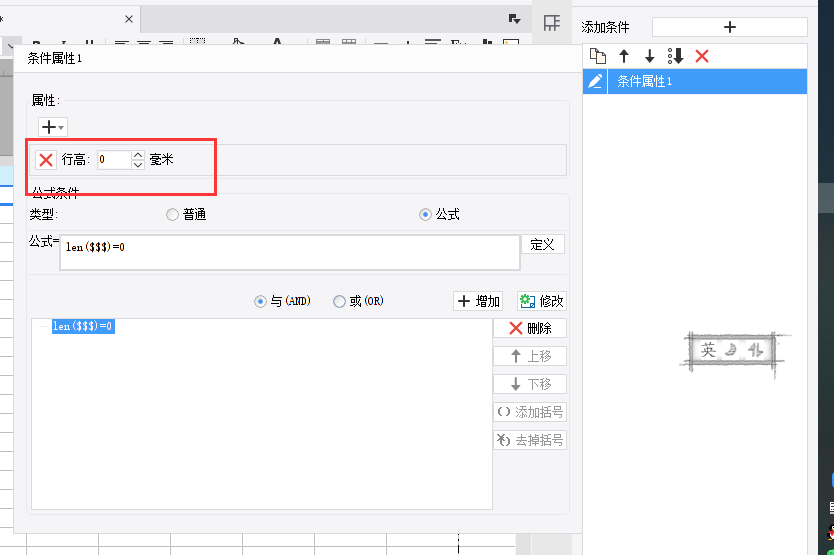Image resolution: width=834 pixels, height=555 pixels.
Task: Click the 行高 value input field
Action: (114, 160)
